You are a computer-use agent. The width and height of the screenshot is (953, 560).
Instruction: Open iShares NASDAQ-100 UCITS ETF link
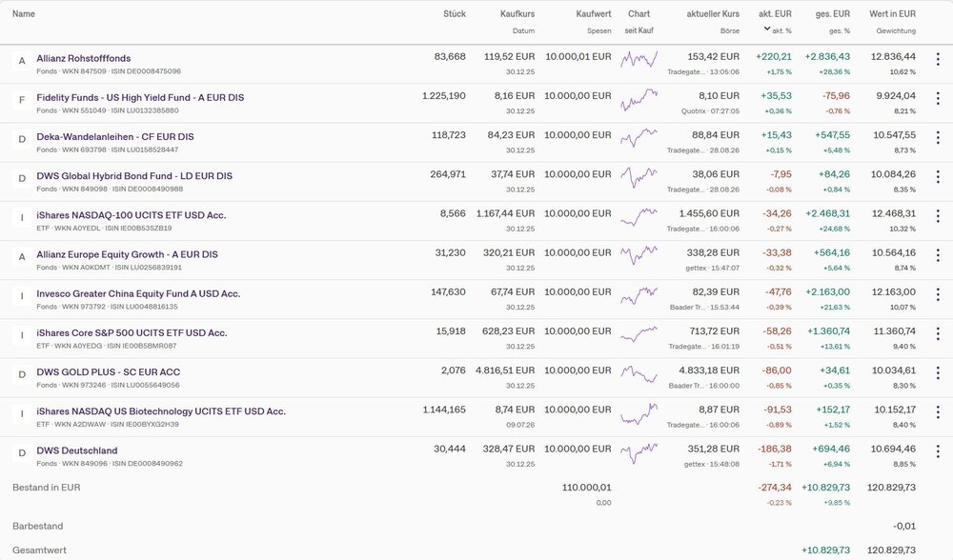(132, 215)
